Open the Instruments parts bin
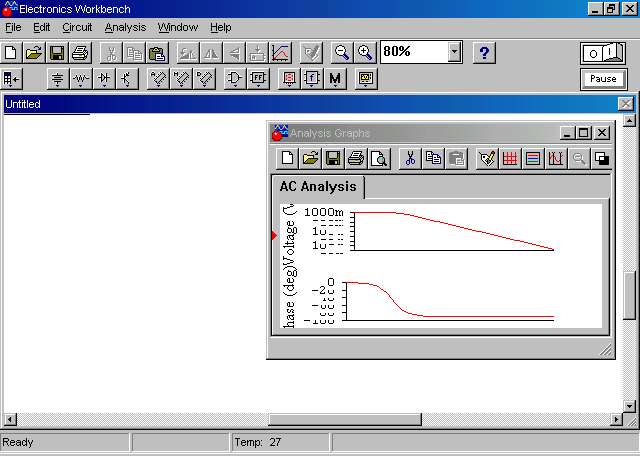The width and height of the screenshot is (640, 456). (x=366, y=78)
